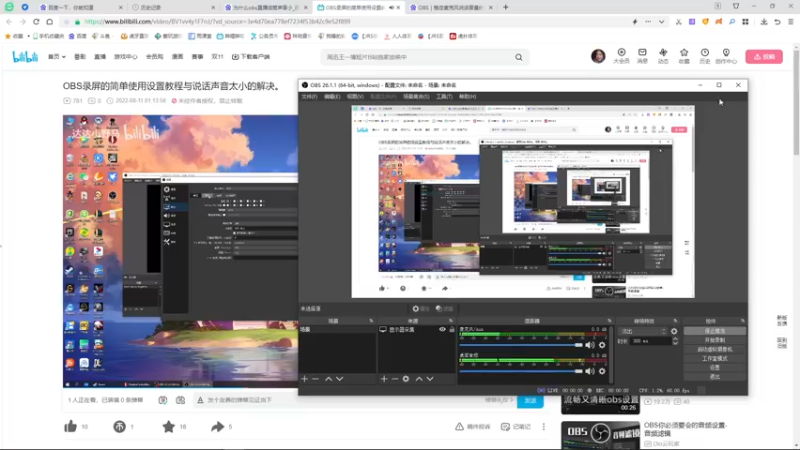This screenshot has height=450, width=800.
Task: Toggle display capture source visibility eye
Action: click(442, 330)
